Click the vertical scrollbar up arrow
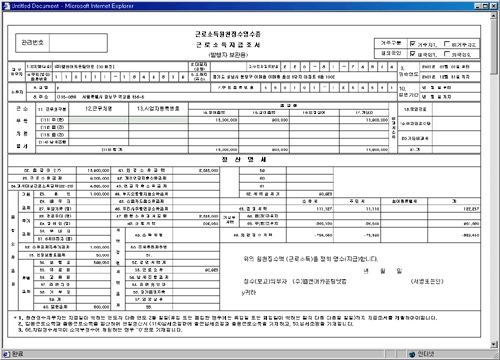 494,16
